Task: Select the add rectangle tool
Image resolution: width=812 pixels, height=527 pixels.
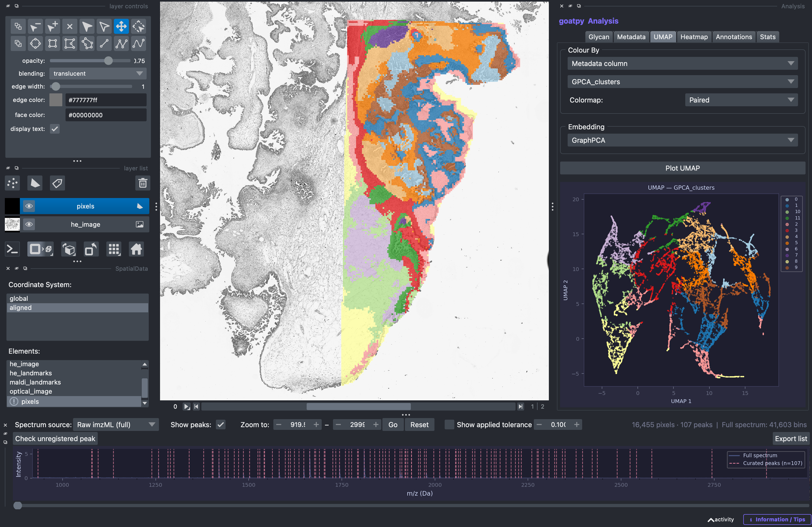Action: [x=53, y=43]
